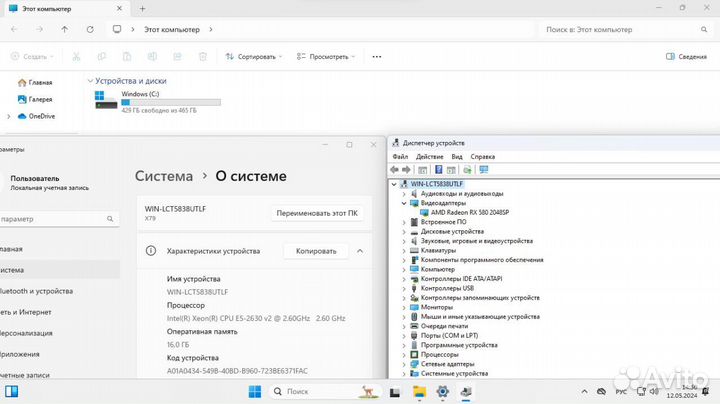
Task: Click Переименовать этот ПК button
Action: pyautogui.click(x=317, y=213)
